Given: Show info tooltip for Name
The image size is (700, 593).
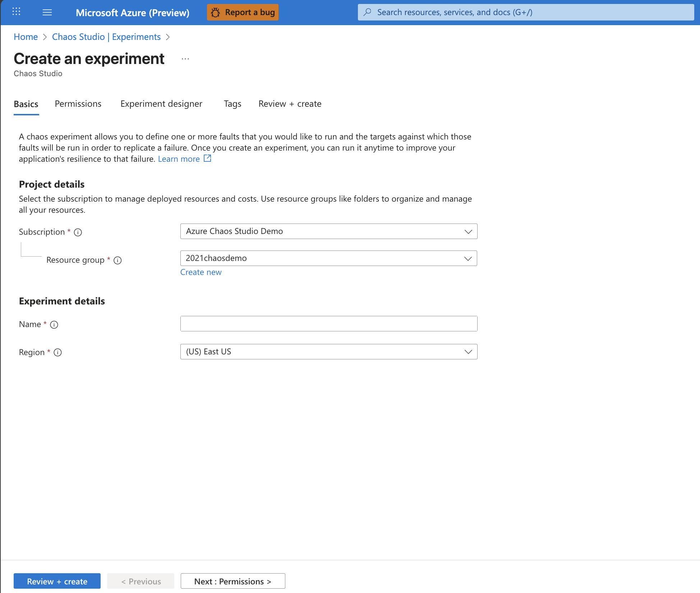Looking at the screenshot, I should tap(54, 325).
